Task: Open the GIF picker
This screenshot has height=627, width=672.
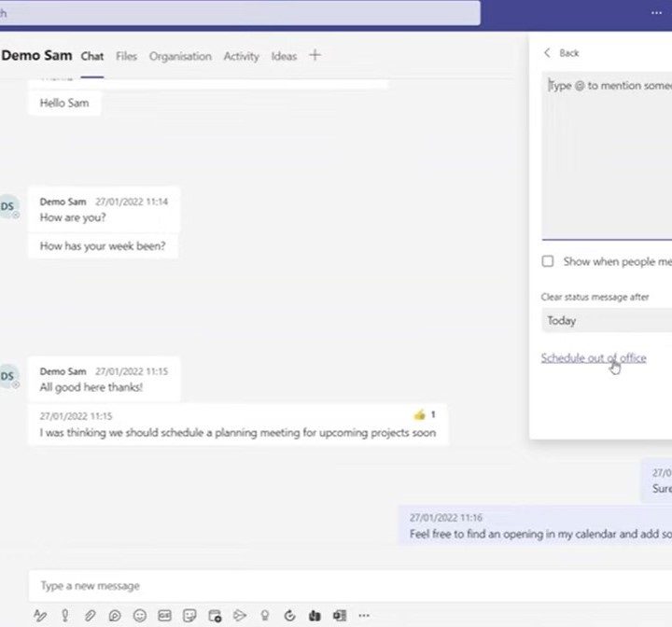Action: coord(164,616)
